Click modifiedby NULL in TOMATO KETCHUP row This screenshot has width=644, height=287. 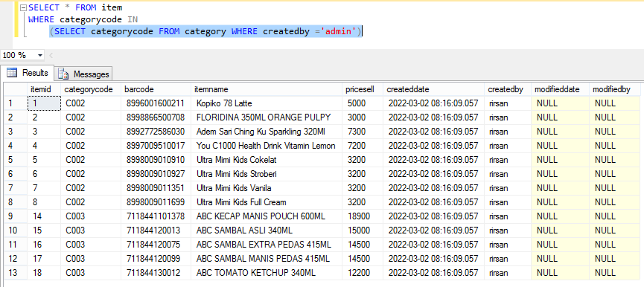pos(615,273)
